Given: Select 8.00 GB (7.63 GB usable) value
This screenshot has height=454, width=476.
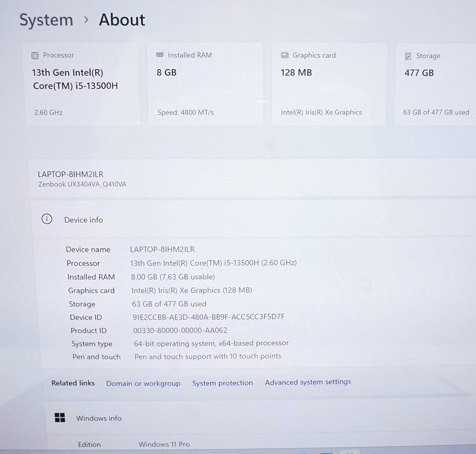Looking at the screenshot, I should coord(173,277).
